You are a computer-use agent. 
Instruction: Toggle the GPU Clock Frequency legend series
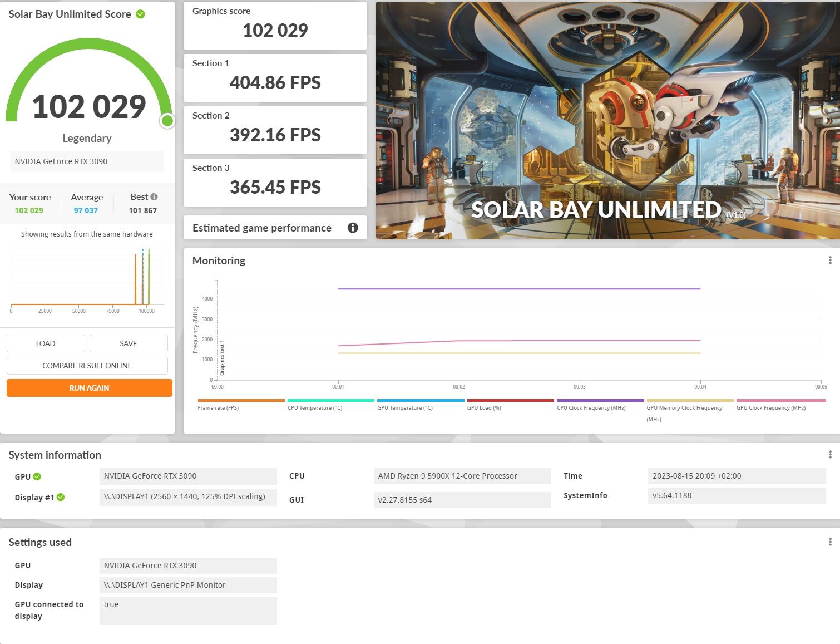click(780, 405)
